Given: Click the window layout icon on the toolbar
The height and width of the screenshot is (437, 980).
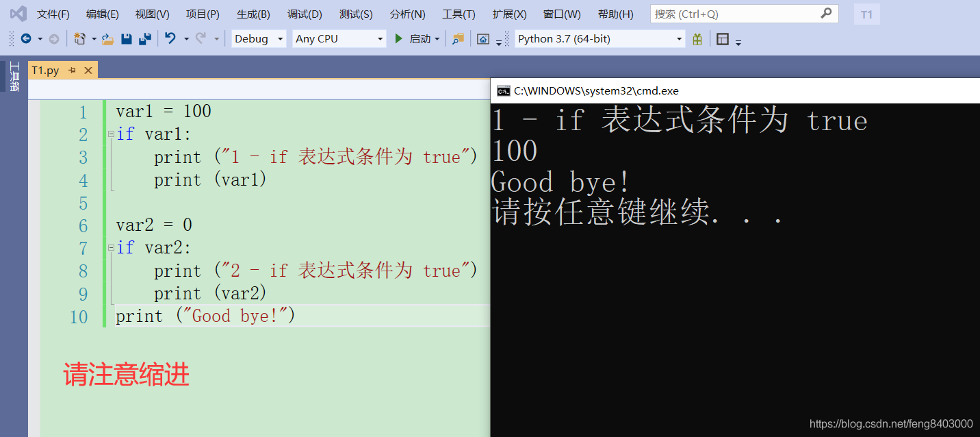Looking at the screenshot, I should click(722, 39).
